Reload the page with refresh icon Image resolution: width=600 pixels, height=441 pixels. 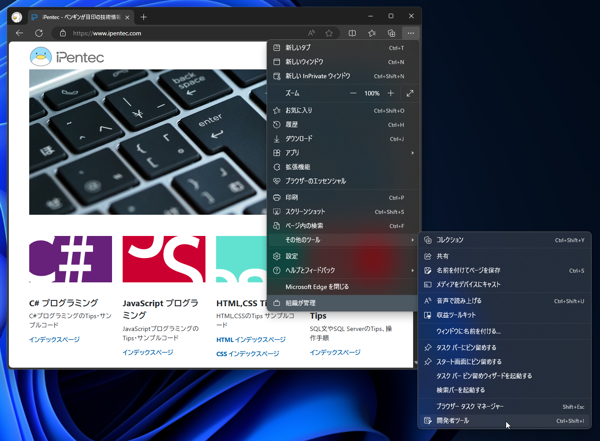(39, 33)
